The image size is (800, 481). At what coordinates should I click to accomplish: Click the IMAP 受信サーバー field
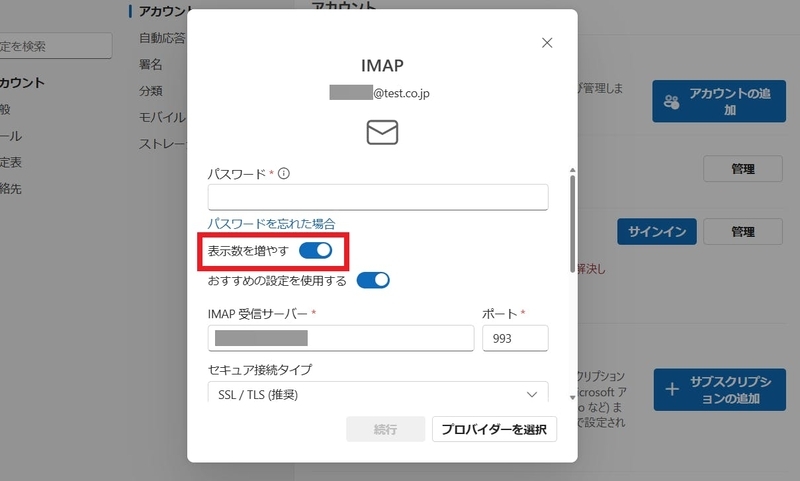(x=341, y=338)
